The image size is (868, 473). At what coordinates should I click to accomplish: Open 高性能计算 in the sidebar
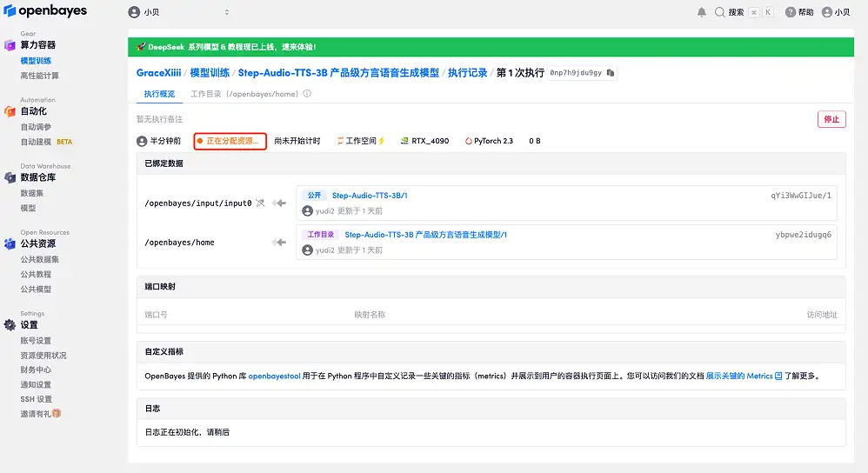pyautogui.click(x=39, y=76)
